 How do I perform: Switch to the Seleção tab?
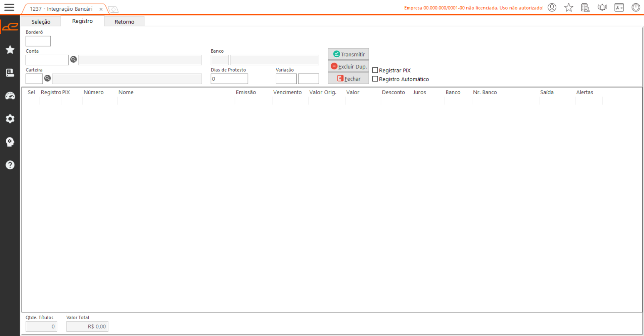[x=41, y=21]
